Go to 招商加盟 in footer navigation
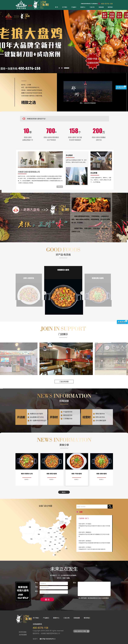The image size is (128, 644). click(x=77, y=618)
